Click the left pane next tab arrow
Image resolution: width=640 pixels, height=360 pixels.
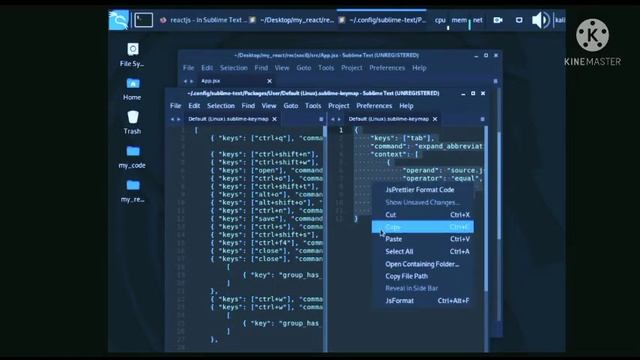click(x=179, y=119)
